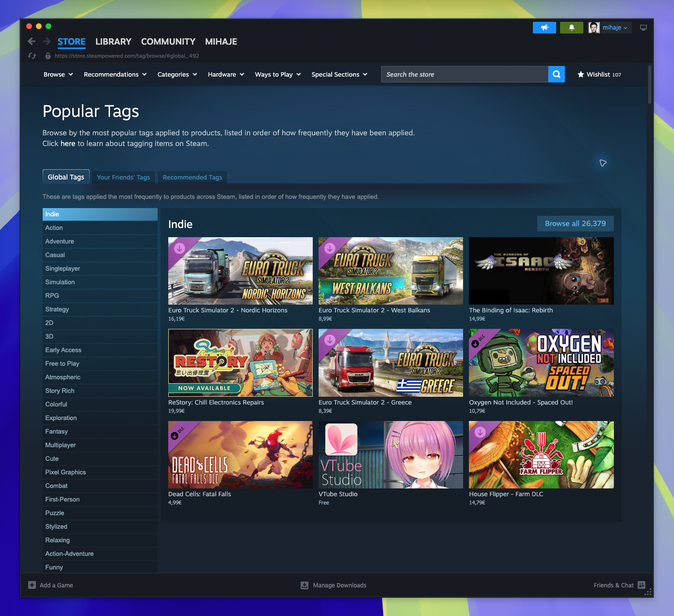The image size is (674, 616).
Task: Open notifications bell icon
Action: click(572, 28)
